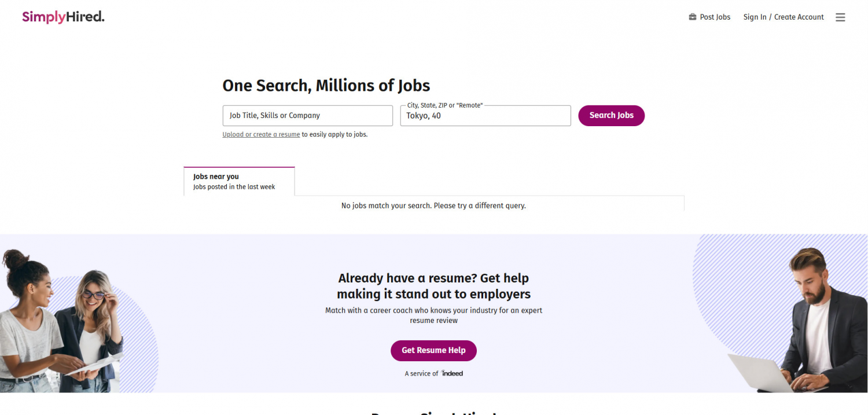Viewport: 868px width, 415px height.
Task: Click the location field containing Tokyo, 40
Action: pos(486,116)
